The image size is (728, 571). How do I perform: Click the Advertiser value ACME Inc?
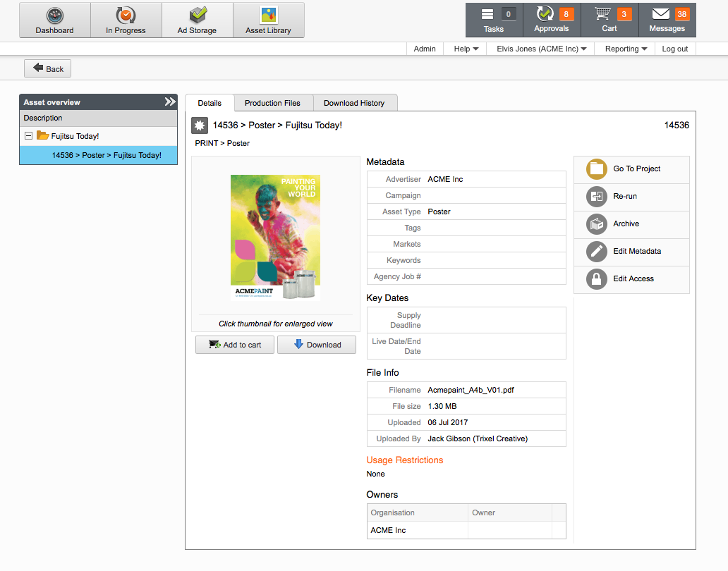tap(445, 179)
